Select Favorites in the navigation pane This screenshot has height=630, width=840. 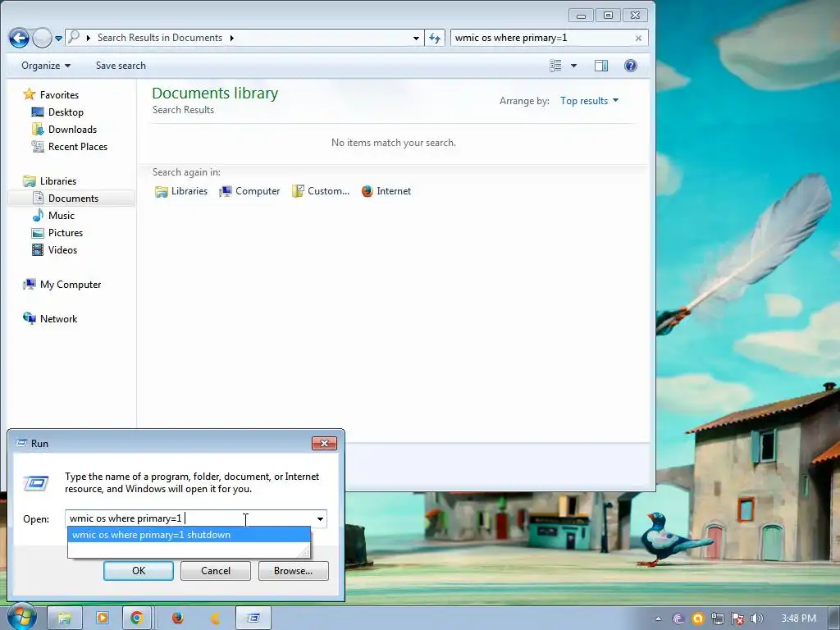click(59, 95)
